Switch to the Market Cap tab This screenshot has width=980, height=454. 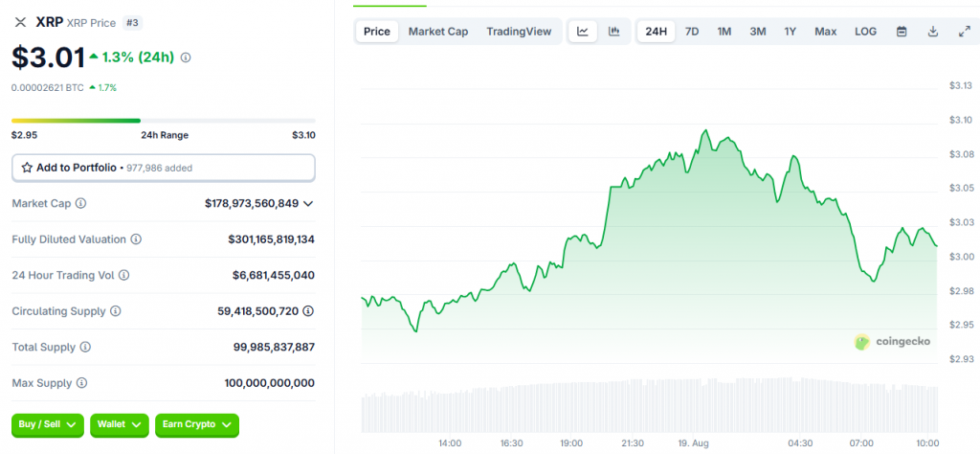438,32
